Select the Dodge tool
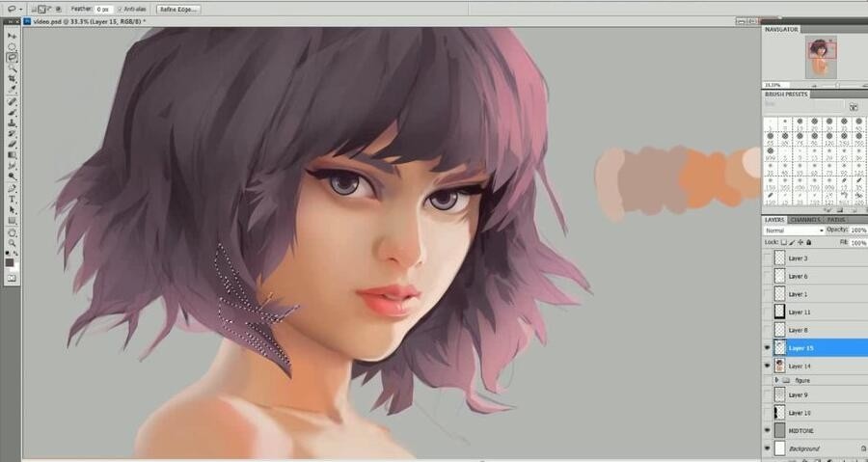868x462 pixels. pyautogui.click(x=13, y=177)
